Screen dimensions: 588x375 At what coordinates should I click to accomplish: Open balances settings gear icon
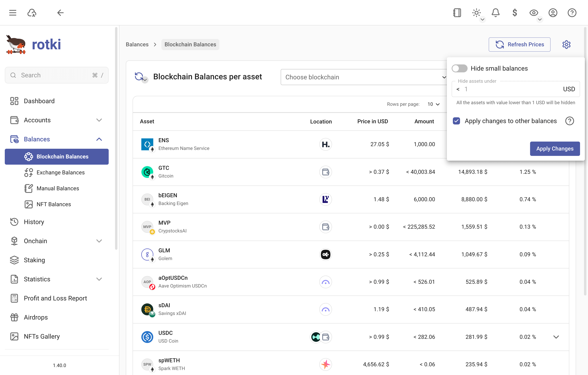tap(566, 44)
